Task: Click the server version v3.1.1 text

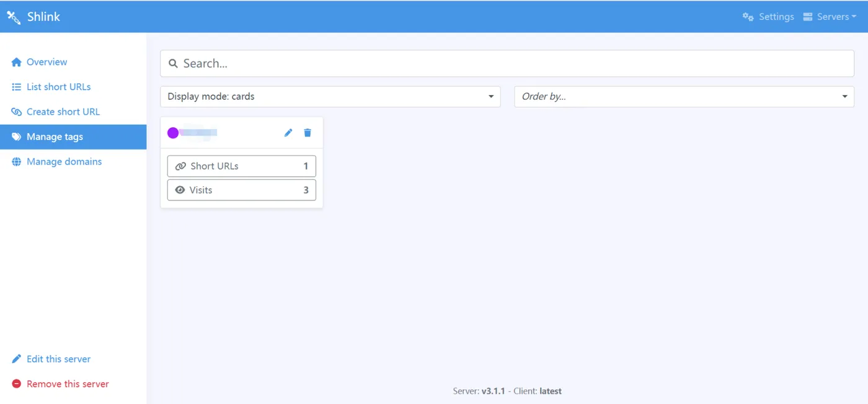Action: click(494, 391)
